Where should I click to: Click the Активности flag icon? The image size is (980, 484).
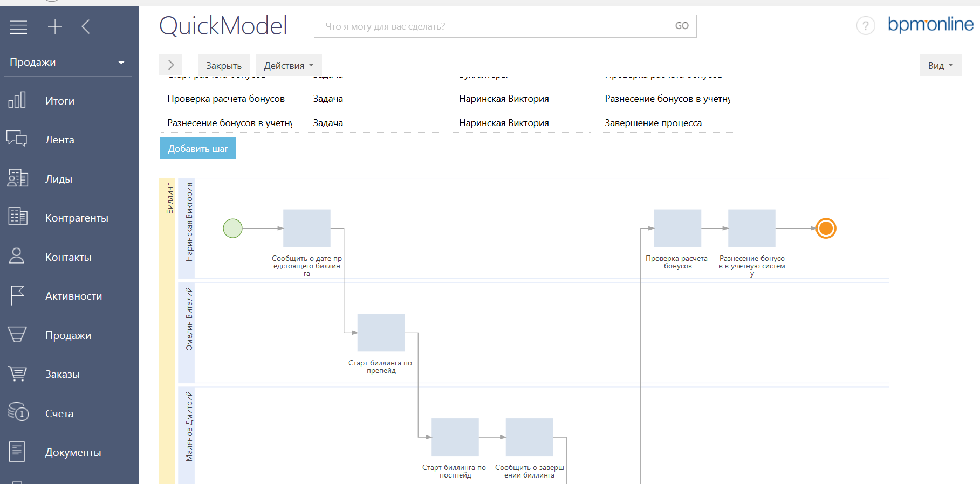(x=17, y=295)
